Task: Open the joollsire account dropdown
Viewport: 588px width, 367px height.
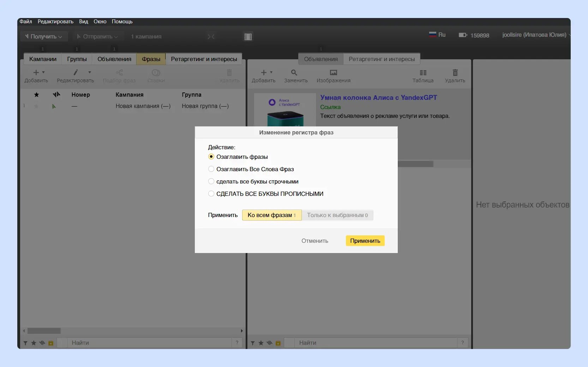Action: coord(536,35)
